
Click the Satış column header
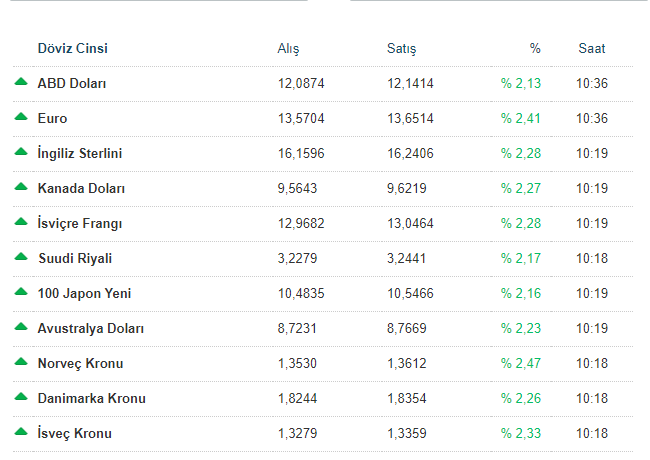(x=401, y=49)
